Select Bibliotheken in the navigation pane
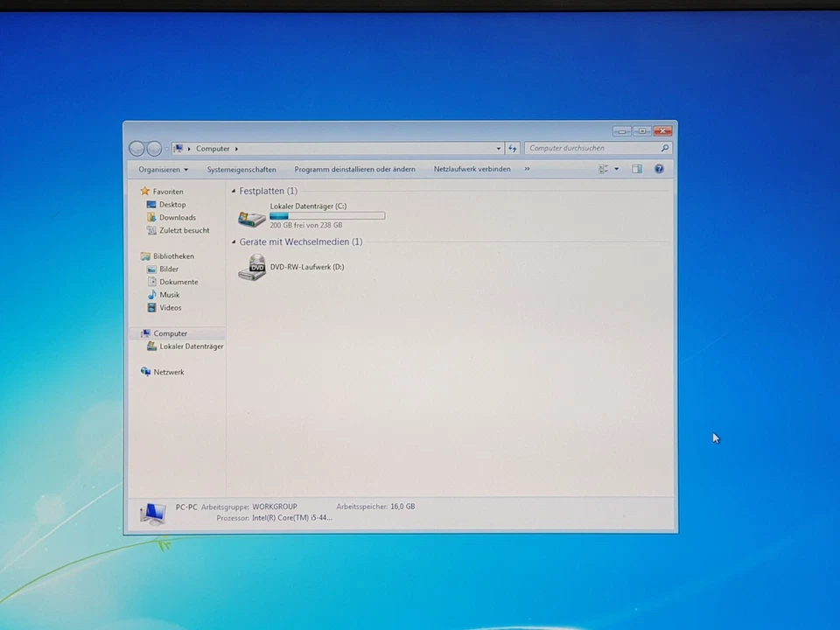Screen dimensions: 840x630 tap(173, 255)
